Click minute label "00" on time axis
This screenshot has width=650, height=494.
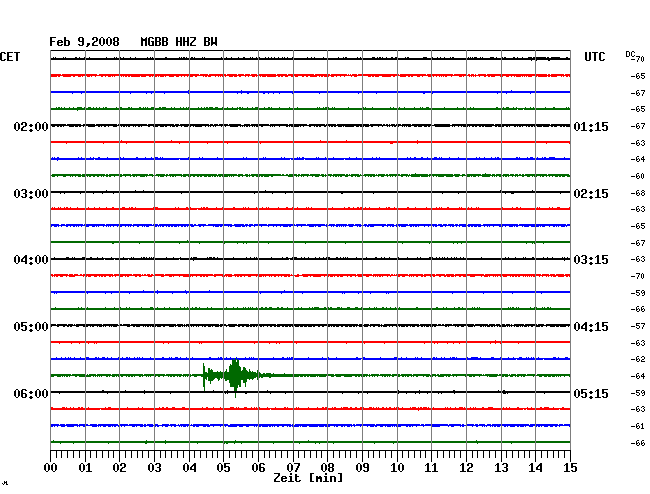click(51, 467)
